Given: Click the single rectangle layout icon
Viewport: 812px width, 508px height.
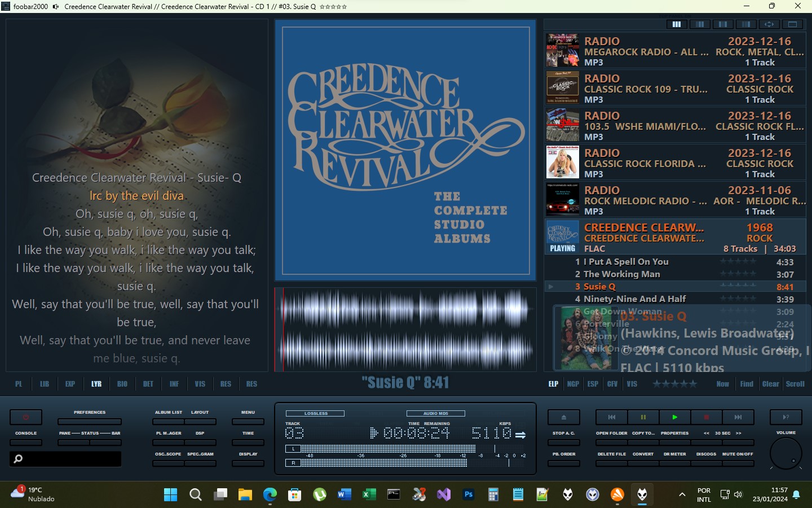Looking at the screenshot, I should [x=792, y=24].
